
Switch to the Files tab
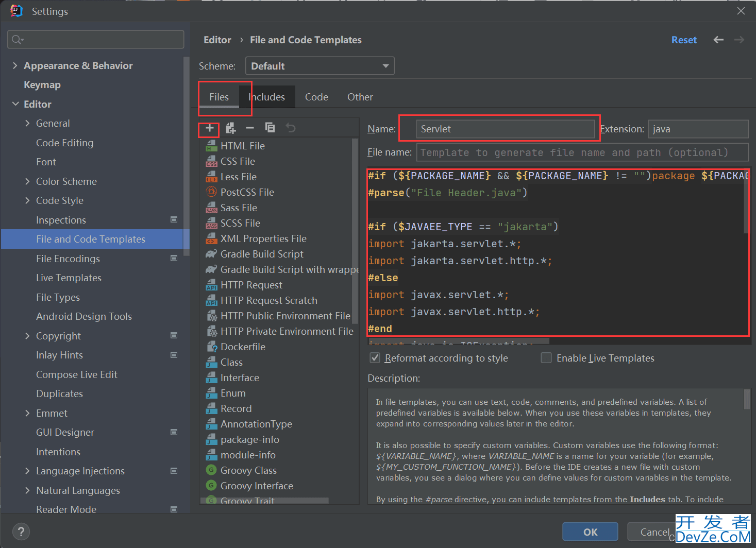click(x=219, y=97)
